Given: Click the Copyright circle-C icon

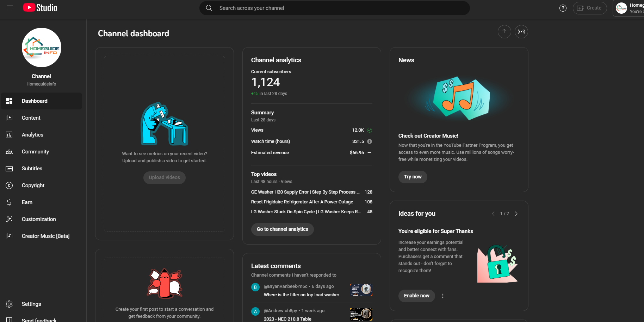Looking at the screenshot, I should tap(9, 185).
